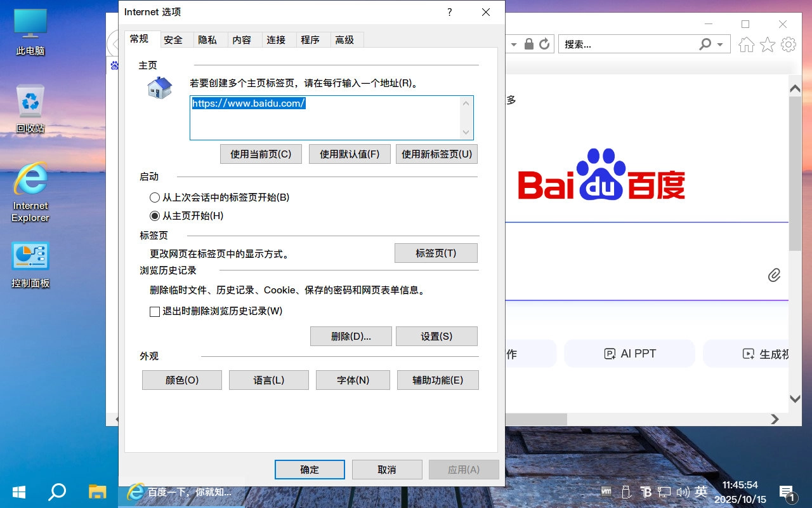Viewport: 812px width, 508px height.
Task: Open Favorites with the star icon
Action: tap(768, 44)
